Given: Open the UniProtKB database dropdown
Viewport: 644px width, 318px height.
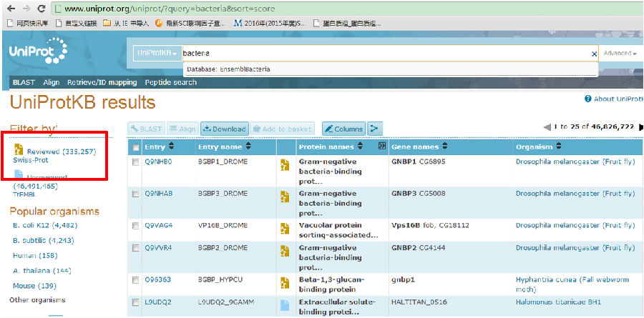Looking at the screenshot, I should [157, 54].
